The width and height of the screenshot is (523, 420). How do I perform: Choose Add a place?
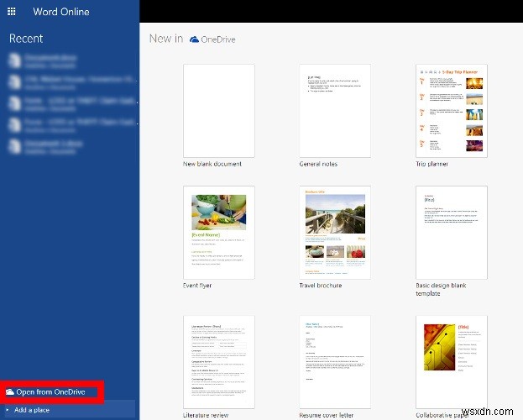tap(32, 410)
